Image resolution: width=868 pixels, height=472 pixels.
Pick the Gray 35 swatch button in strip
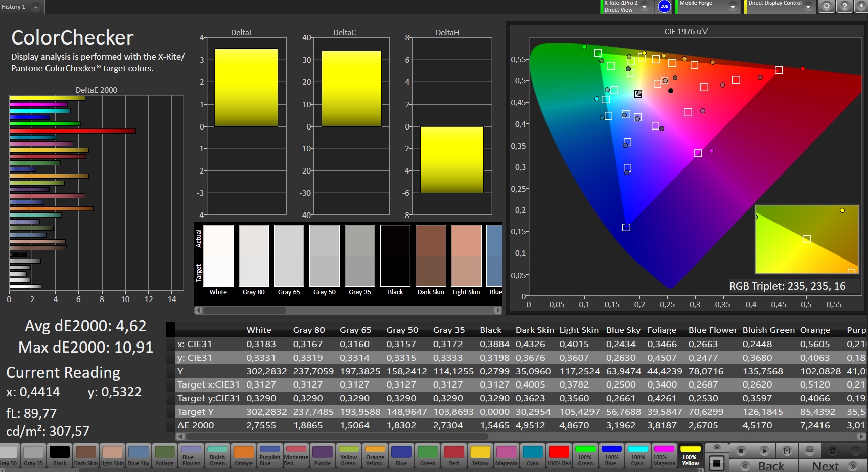tap(33, 455)
